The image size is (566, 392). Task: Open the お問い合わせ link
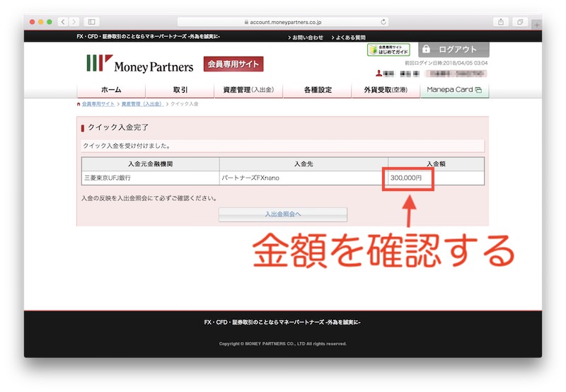point(306,38)
